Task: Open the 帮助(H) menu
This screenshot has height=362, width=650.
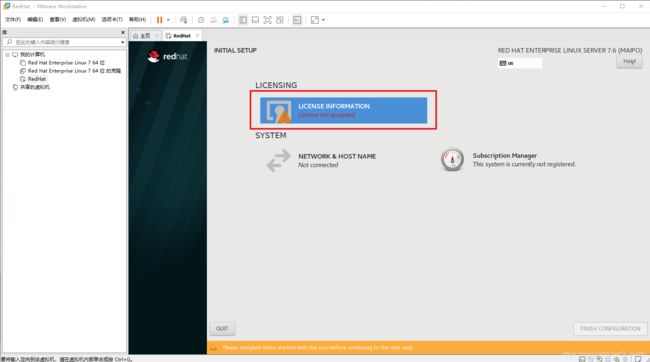Action: click(x=138, y=19)
